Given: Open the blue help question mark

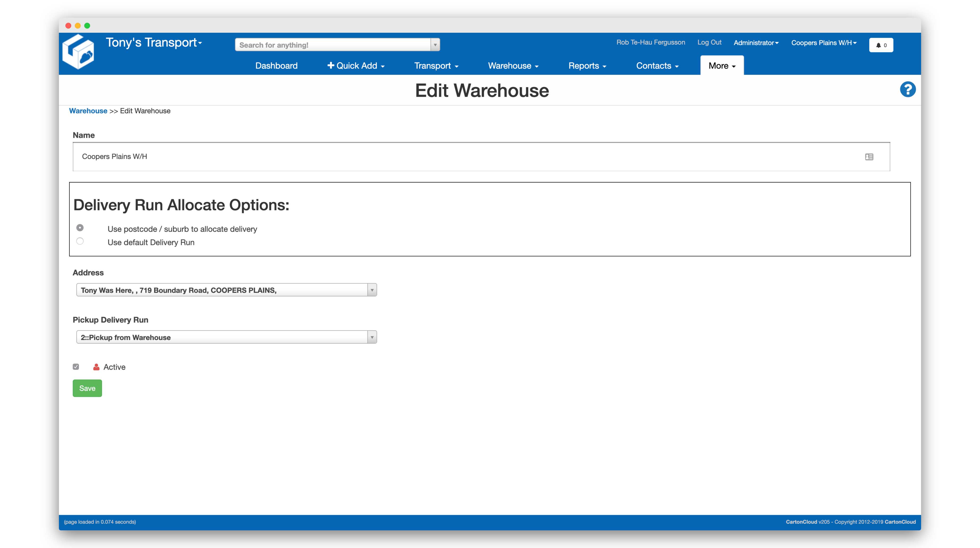Looking at the screenshot, I should pos(907,90).
